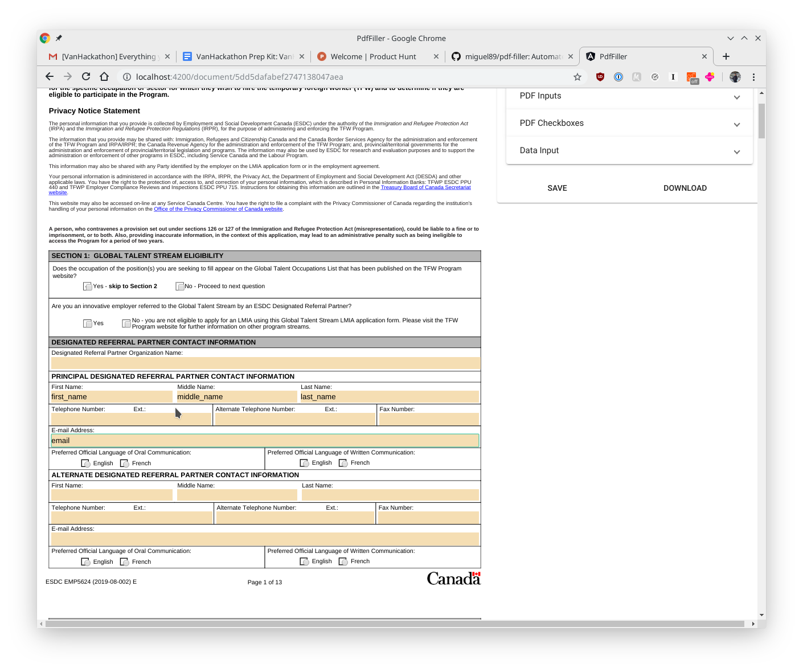Expand the PDF Inputs panel
Screen dimensions: 803x672
pyautogui.click(x=629, y=96)
